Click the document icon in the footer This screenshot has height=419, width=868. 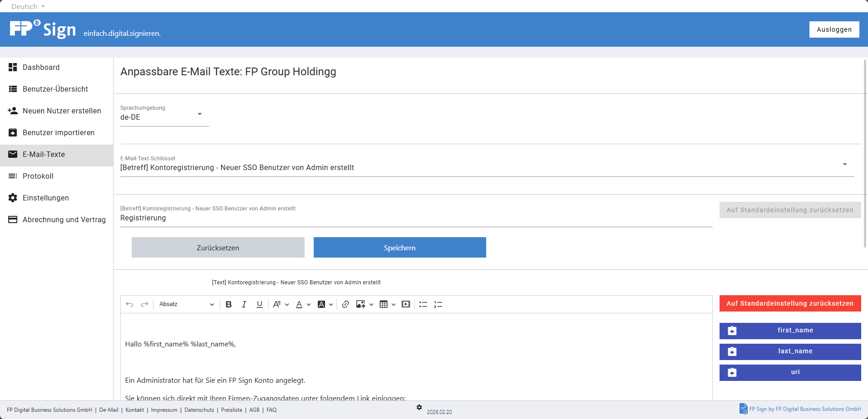tap(743, 409)
